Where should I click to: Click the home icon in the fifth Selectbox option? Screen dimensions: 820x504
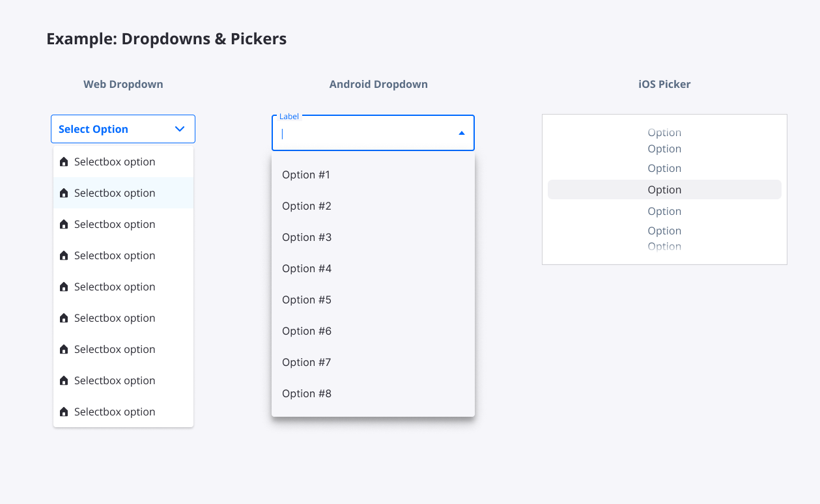point(64,287)
